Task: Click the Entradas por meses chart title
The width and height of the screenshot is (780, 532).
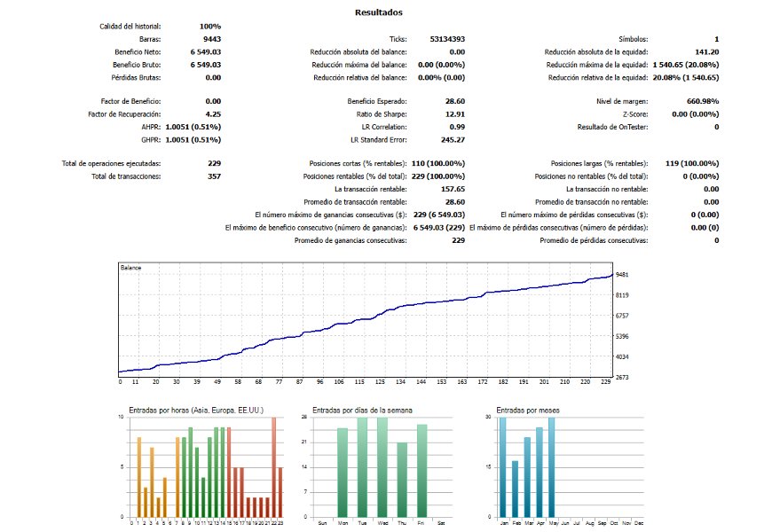Action: tap(528, 411)
